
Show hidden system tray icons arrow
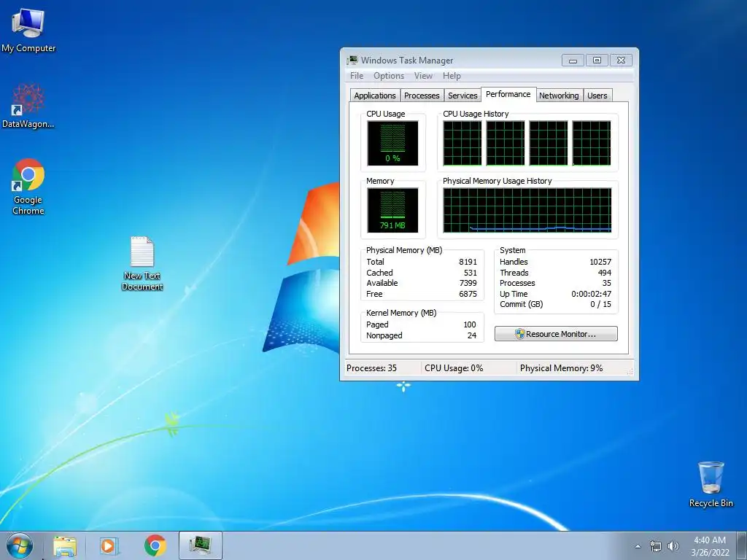click(638, 546)
